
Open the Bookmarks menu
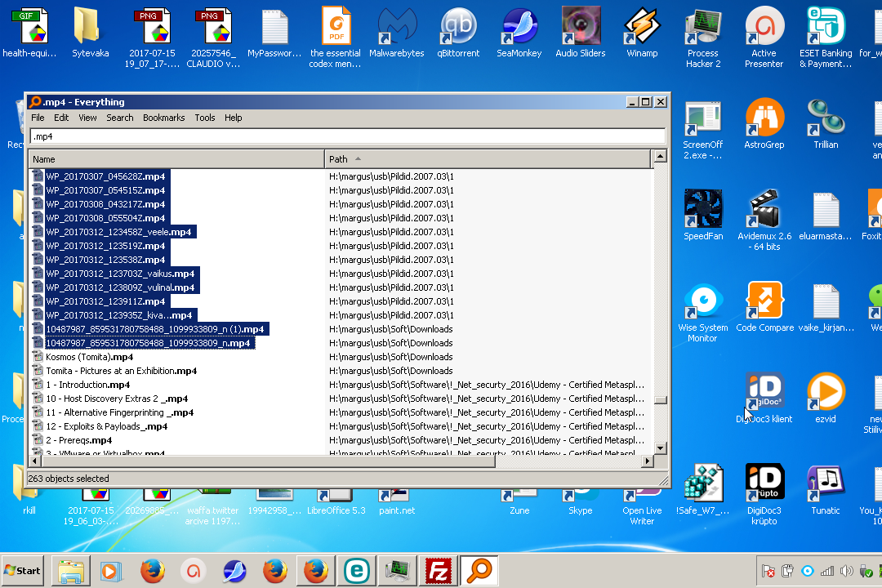click(163, 118)
